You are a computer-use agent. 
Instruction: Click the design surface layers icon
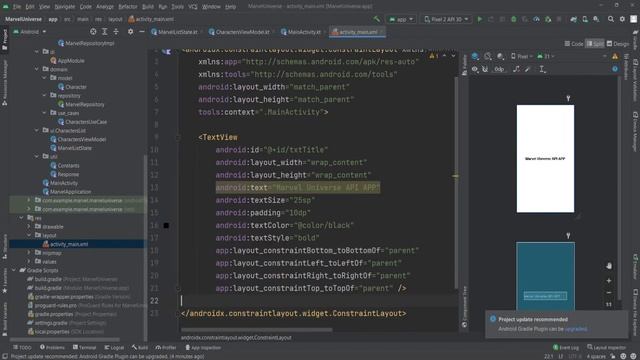tap(475, 56)
